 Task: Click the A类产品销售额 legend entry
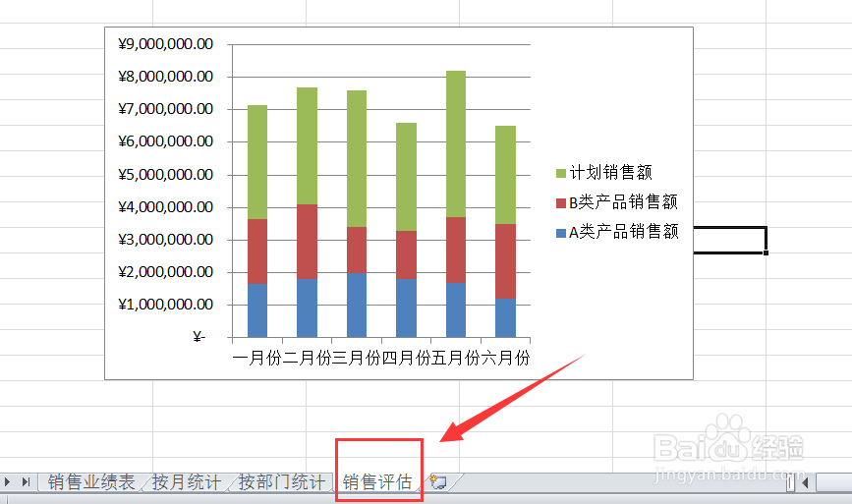[617, 232]
